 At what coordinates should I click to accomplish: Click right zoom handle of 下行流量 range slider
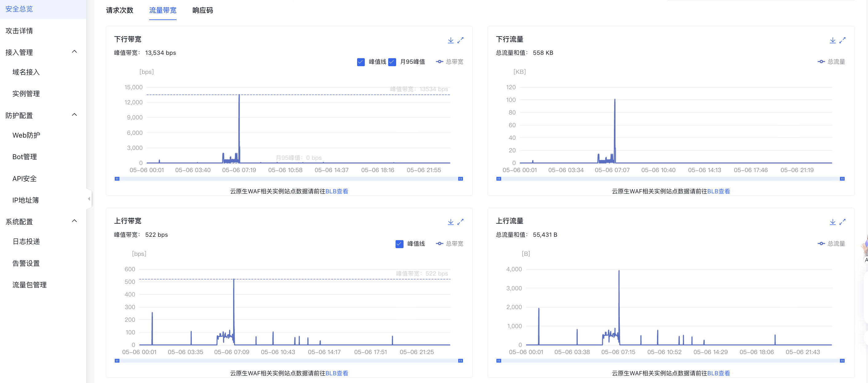pos(842,179)
